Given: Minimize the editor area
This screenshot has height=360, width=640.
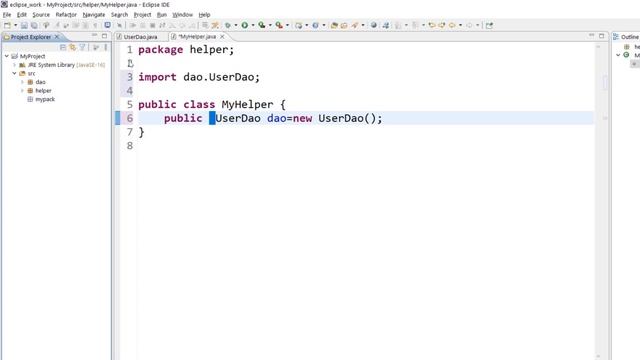Looking at the screenshot, I should 591,36.
